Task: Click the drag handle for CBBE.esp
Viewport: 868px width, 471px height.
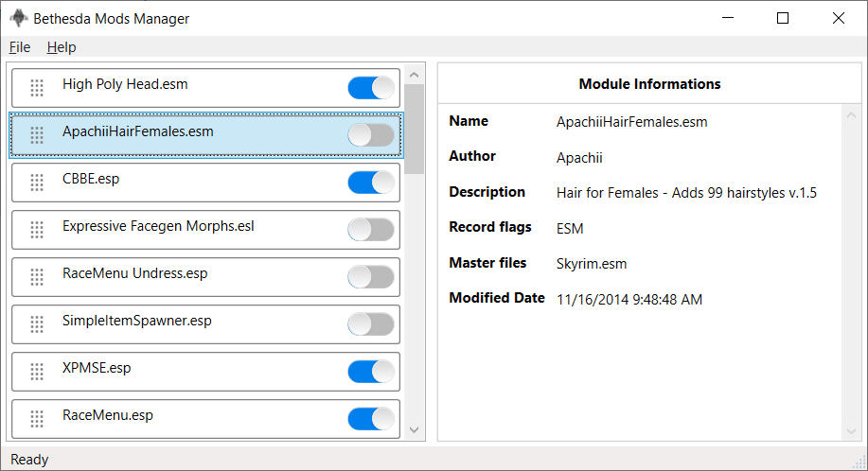Action: (37, 183)
